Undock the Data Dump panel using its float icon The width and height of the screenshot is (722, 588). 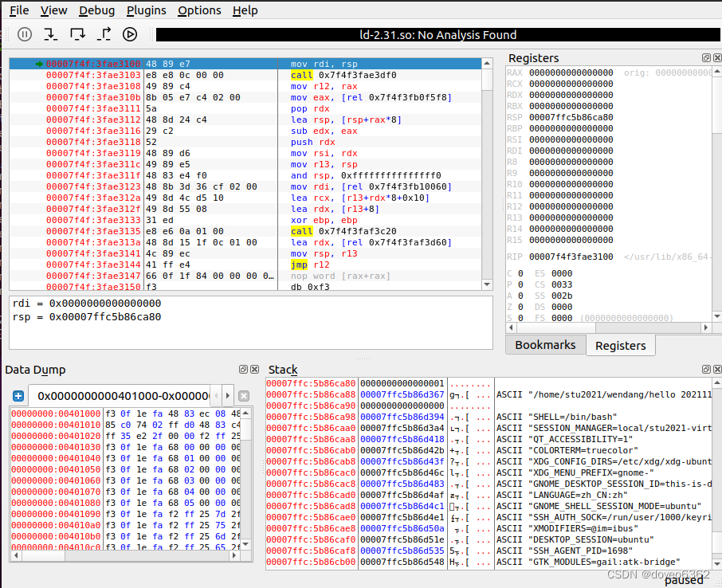[x=243, y=370]
